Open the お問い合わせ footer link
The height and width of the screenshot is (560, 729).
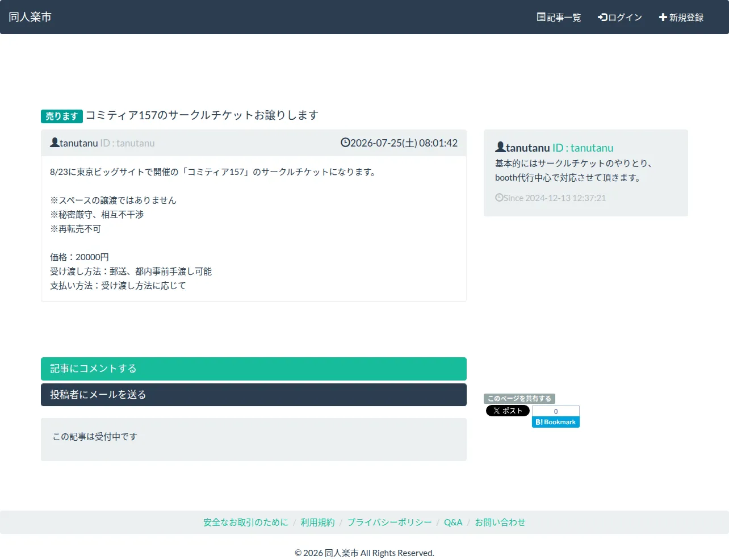500,523
